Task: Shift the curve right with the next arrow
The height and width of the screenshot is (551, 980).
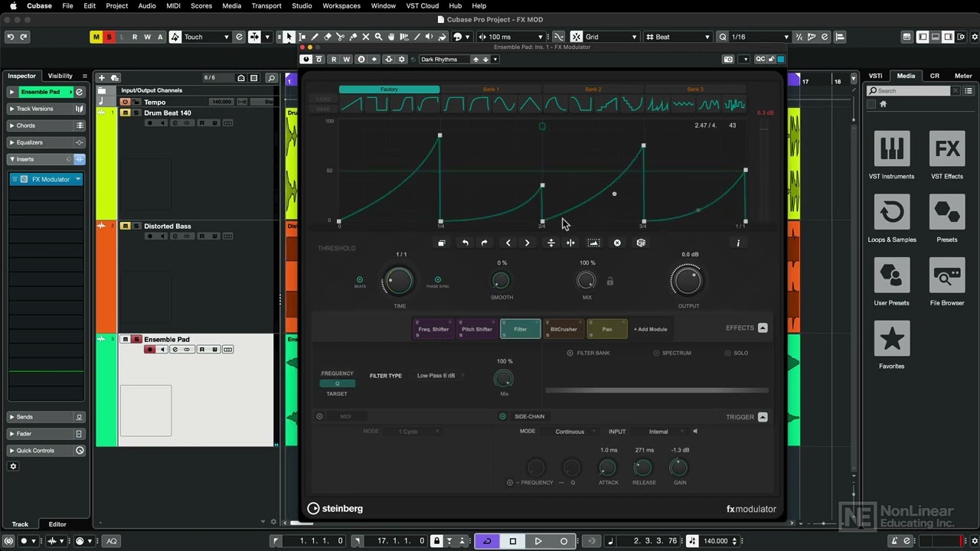Action: (x=527, y=243)
